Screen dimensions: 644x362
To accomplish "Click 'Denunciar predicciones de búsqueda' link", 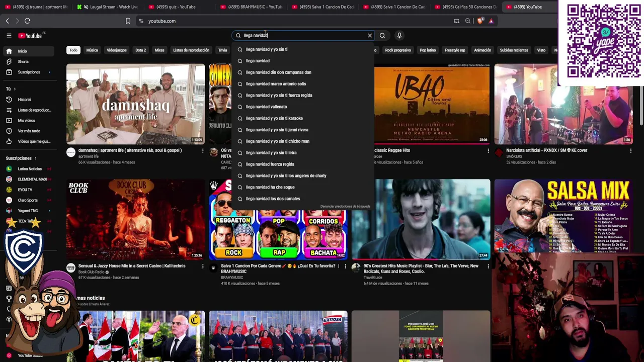I will 345,207.
